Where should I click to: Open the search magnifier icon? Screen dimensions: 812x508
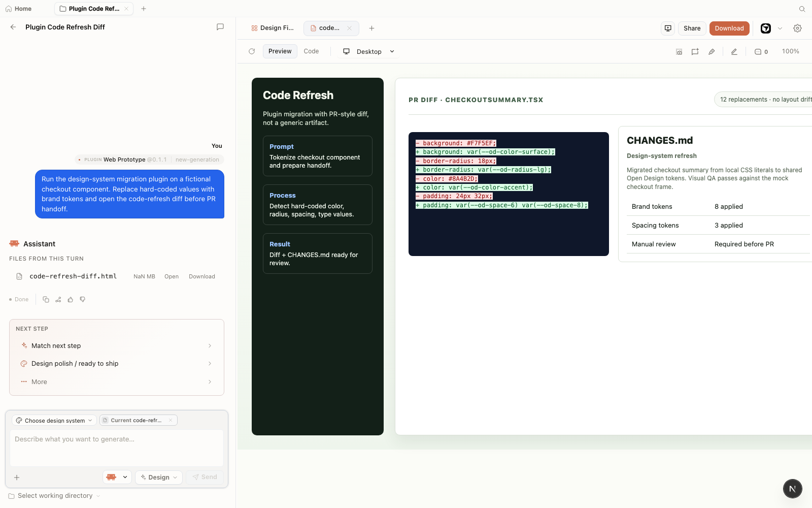click(802, 9)
